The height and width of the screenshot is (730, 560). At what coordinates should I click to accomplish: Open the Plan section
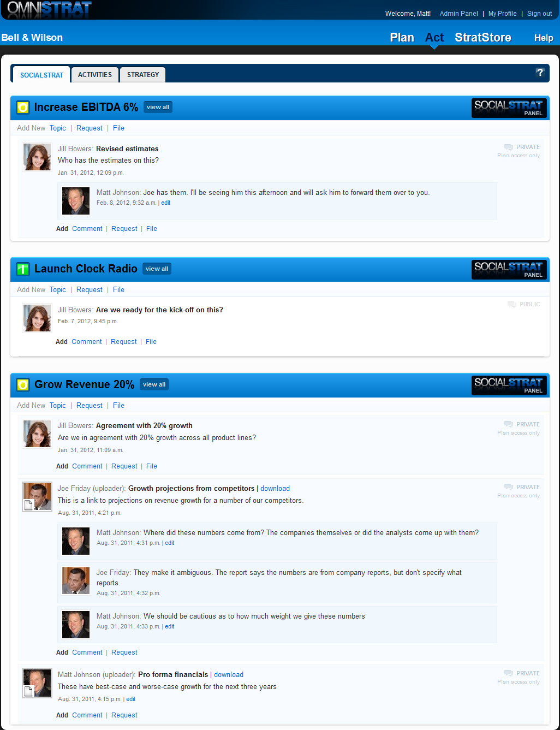point(402,37)
